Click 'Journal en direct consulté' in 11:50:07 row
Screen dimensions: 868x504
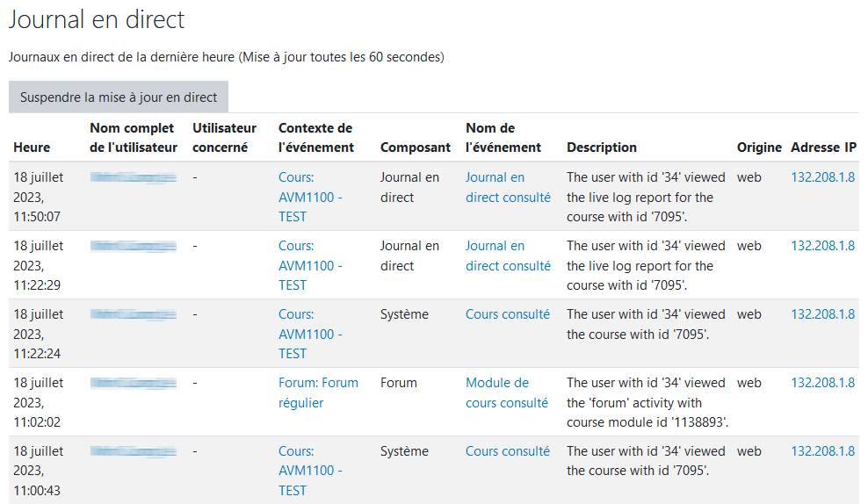click(x=508, y=187)
